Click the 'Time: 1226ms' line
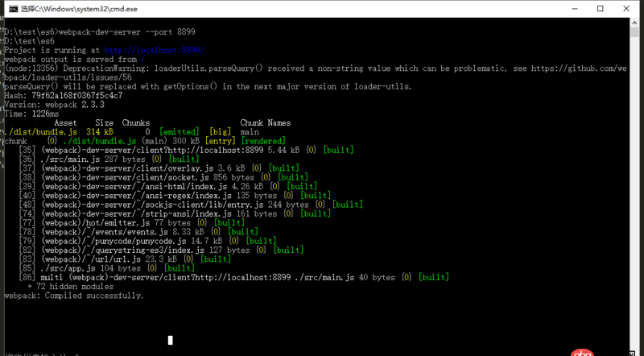This screenshot has height=356, width=644. pyautogui.click(x=31, y=114)
